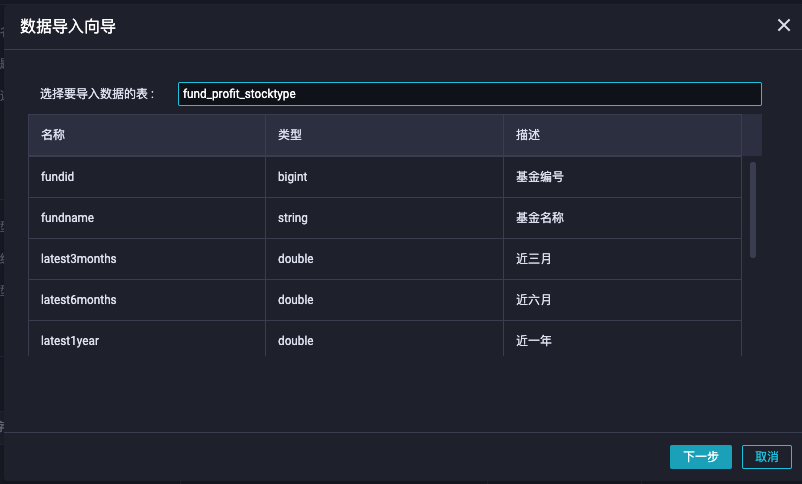Click the table list vertical scrollbar

point(753,210)
